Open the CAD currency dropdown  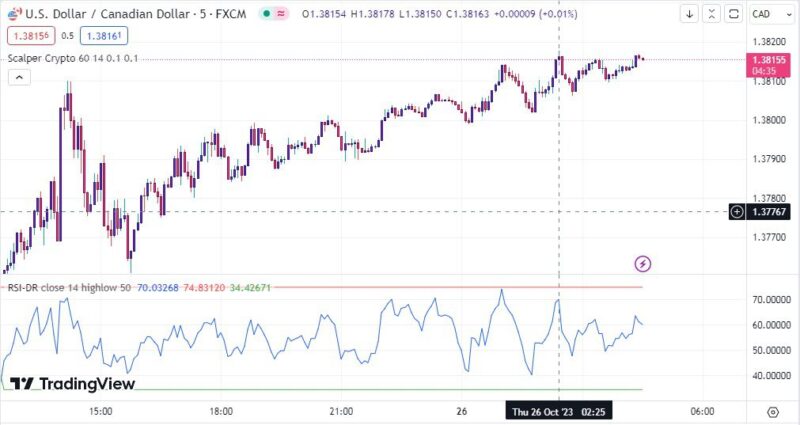(x=772, y=14)
